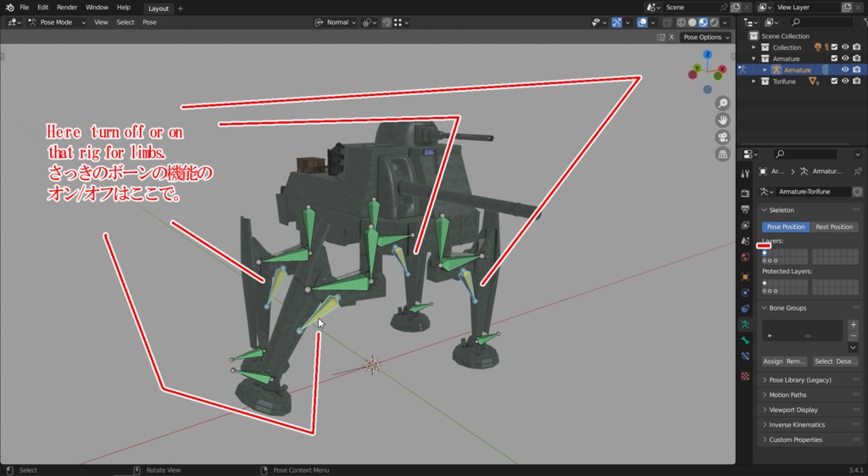Open the Bone properties tab icon
Screen dimensions: 868x476
745,340
